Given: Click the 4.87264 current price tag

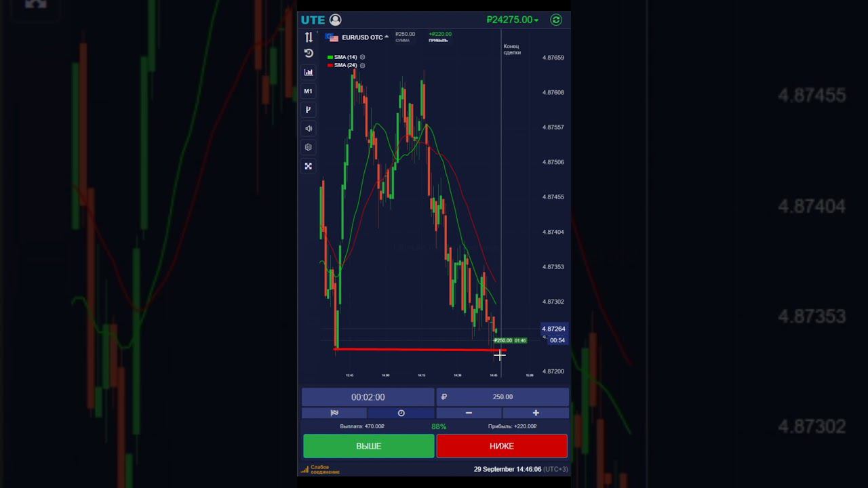Looking at the screenshot, I should point(553,329).
